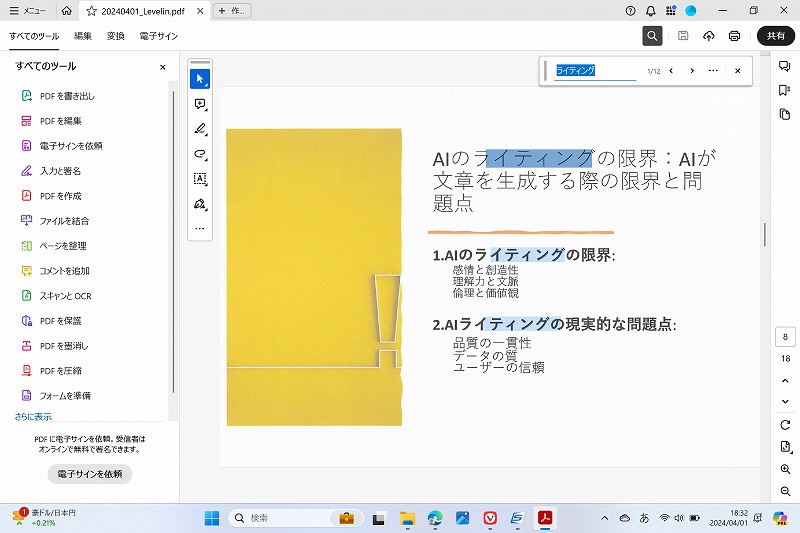Screen dimensions: 800x533
Task: Go to next search result
Action: 691,71
